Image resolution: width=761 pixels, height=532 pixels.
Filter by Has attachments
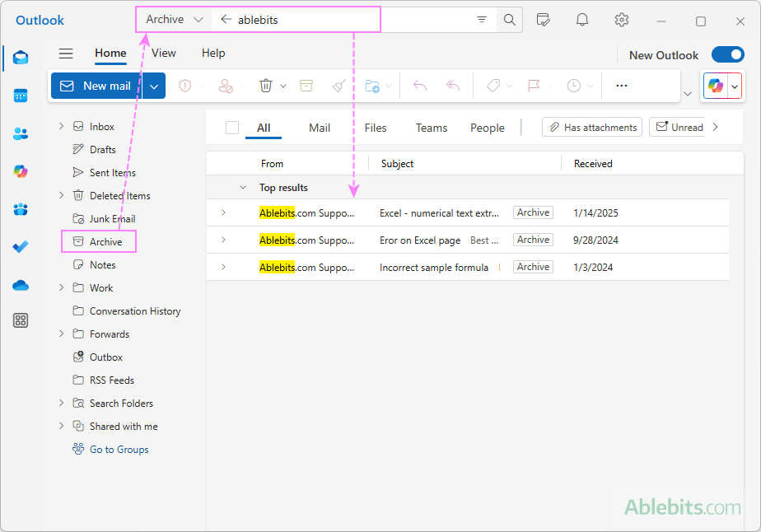click(592, 127)
